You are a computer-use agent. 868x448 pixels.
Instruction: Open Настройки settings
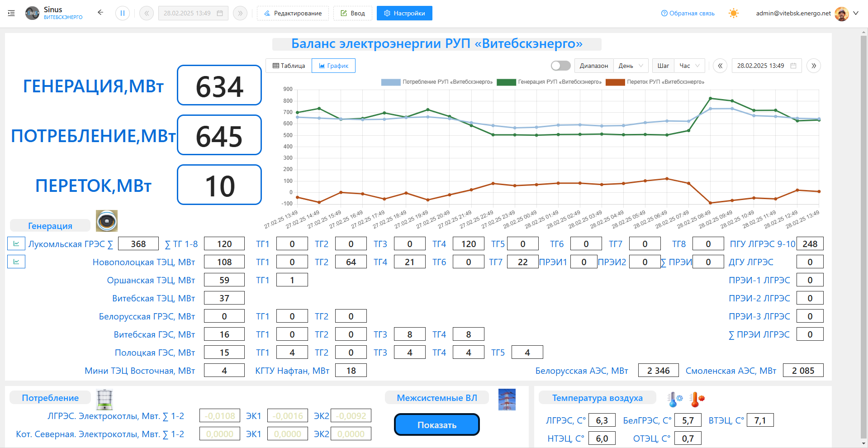pos(404,13)
